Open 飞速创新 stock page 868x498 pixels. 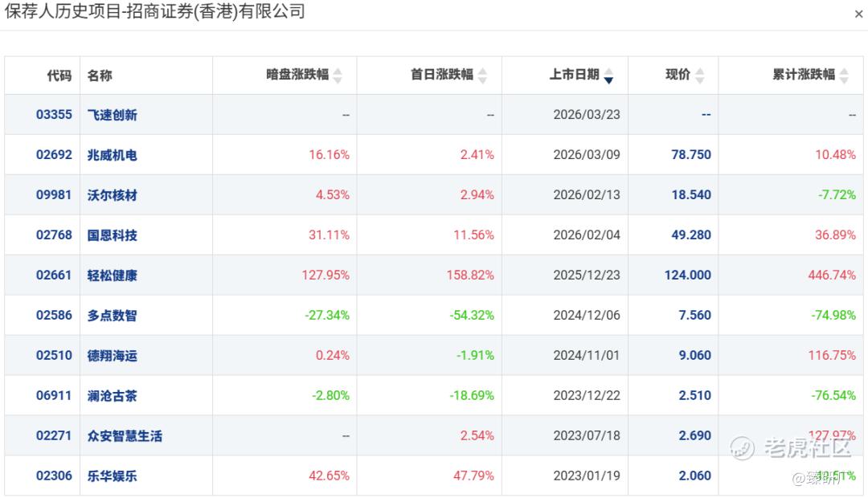pyautogui.click(x=113, y=115)
